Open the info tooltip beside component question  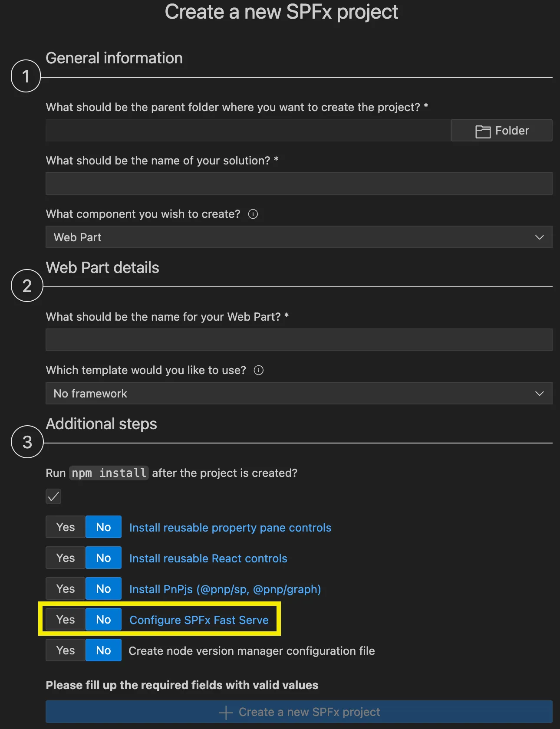pyautogui.click(x=253, y=214)
